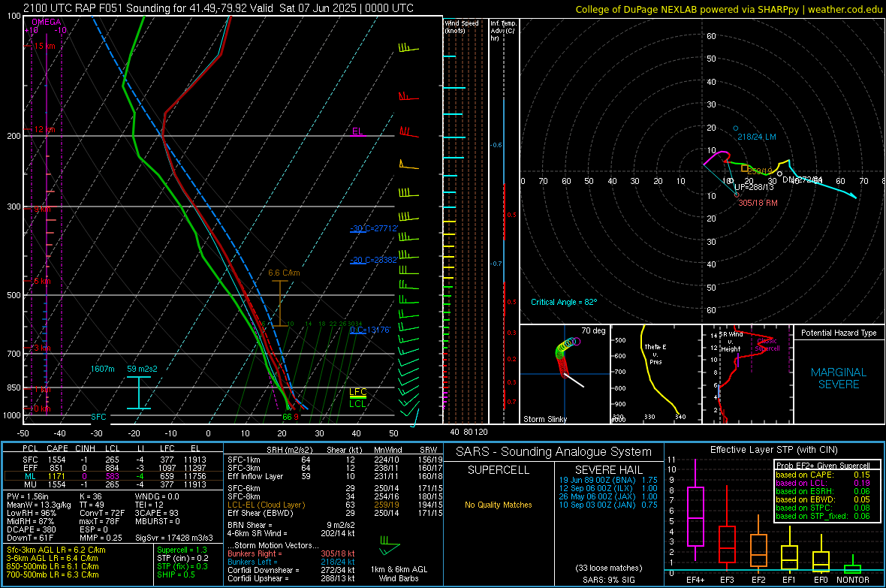
Task: Click '700-500mb LR = 6.3 C/km'
Action: tap(53, 574)
